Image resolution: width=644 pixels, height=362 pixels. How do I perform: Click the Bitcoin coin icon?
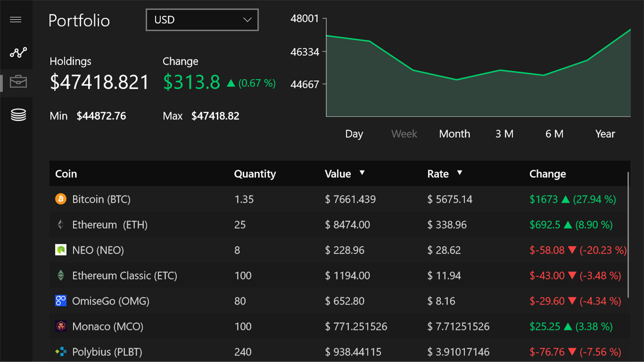pyautogui.click(x=61, y=199)
